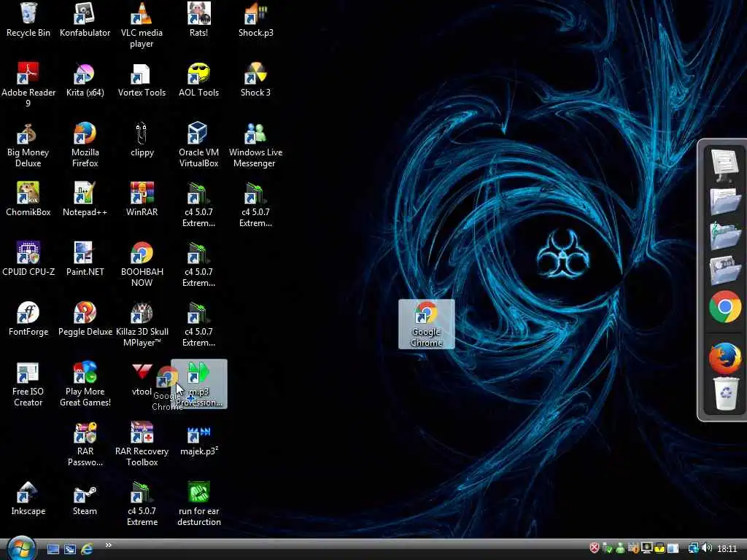Select run for ear desturction icon
The image size is (747, 560).
198,504
